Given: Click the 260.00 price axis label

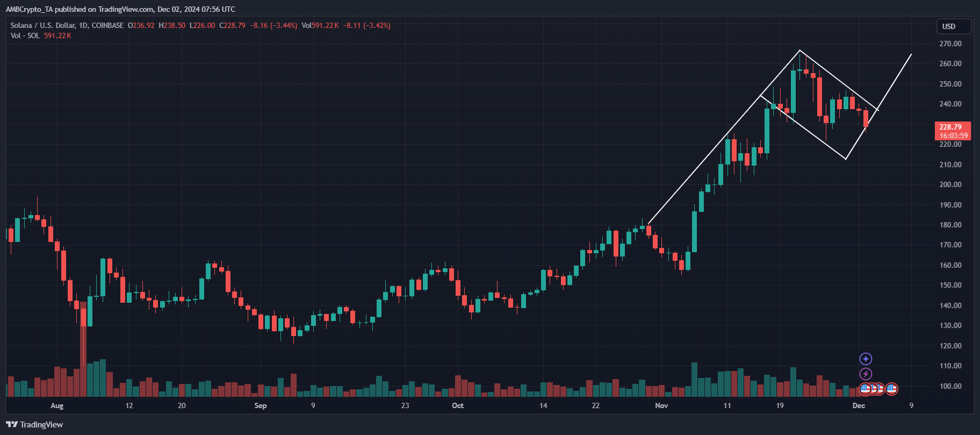Looking at the screenshot, I should [x=950, y=63].
